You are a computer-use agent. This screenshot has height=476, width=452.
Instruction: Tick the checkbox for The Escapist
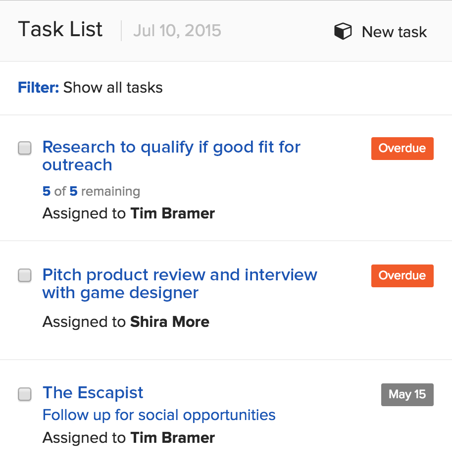[25, 394]
